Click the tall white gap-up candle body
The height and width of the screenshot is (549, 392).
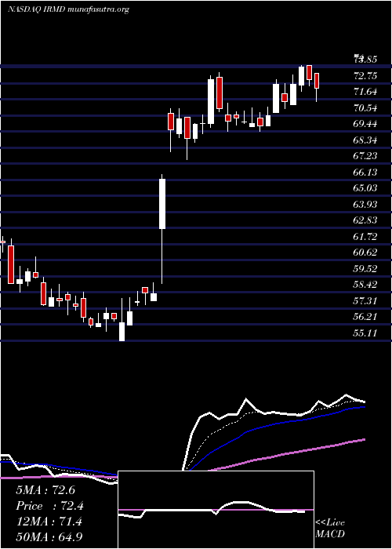[x=162, y=204]
